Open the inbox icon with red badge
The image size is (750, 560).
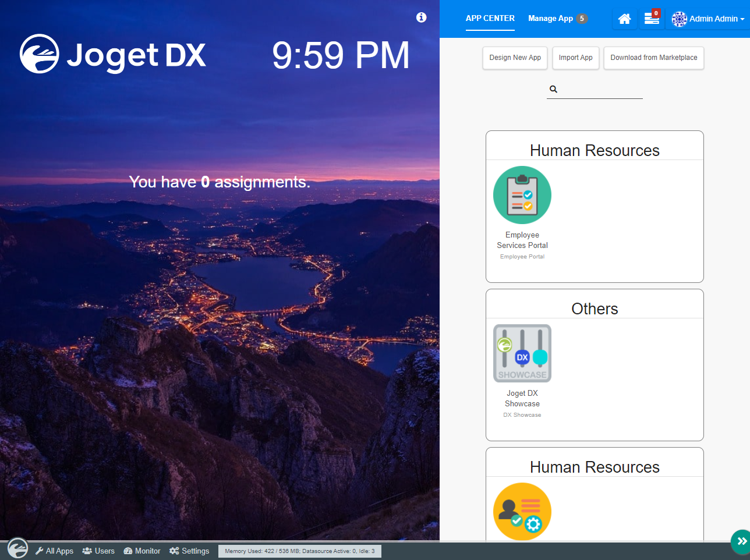[652, 19]
